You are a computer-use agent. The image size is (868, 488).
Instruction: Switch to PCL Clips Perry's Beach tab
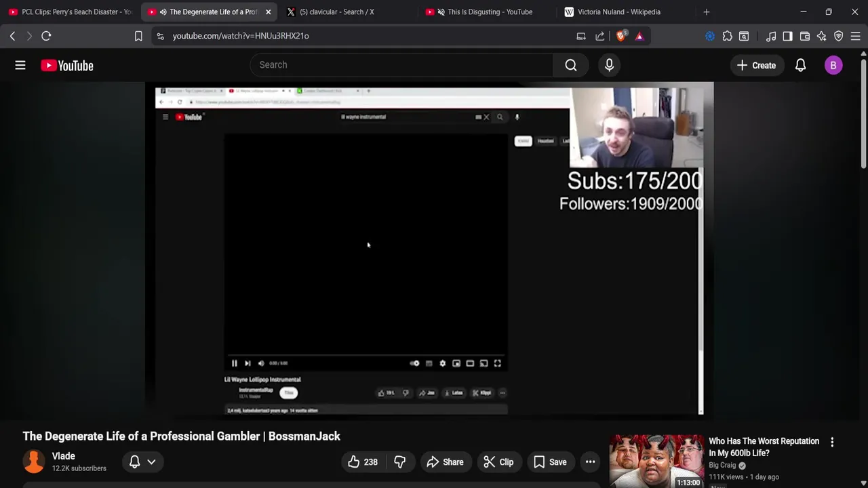point(70,12)
